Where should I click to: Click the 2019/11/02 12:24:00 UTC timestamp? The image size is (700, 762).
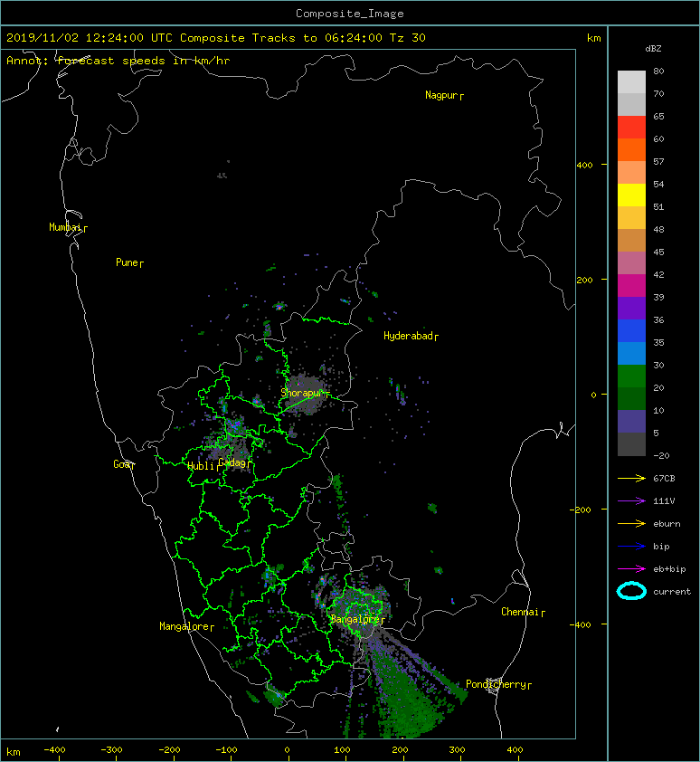pos(90,38)
